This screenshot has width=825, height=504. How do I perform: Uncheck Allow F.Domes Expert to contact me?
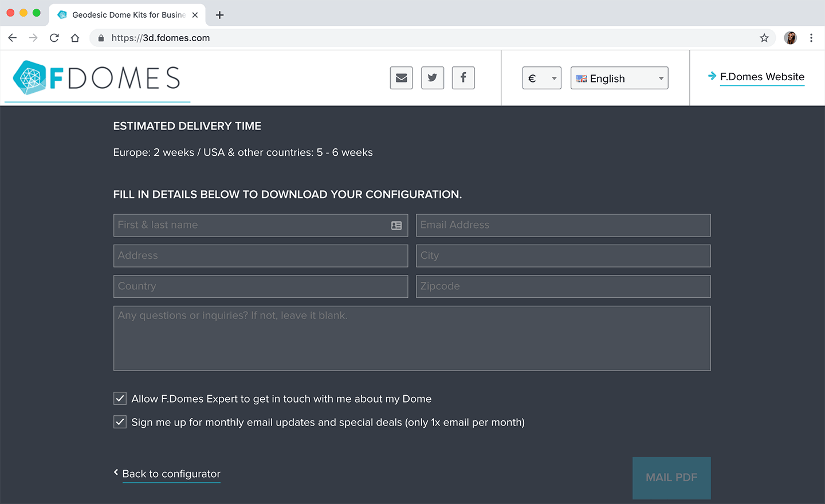point(120,399)
